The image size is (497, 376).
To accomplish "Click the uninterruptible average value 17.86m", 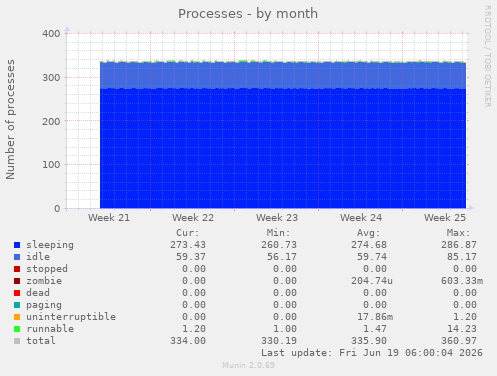I will pyautogui.click(x=375, y=317).
